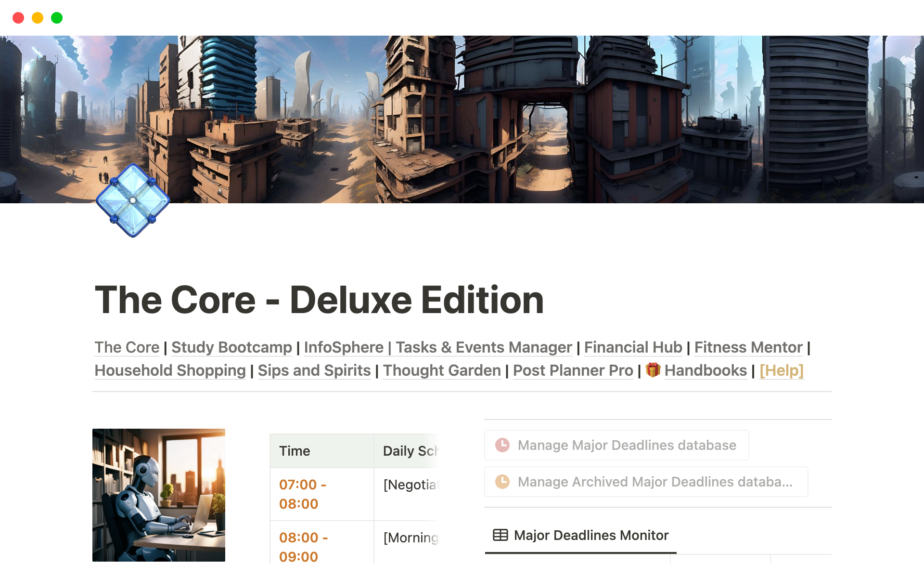Image resolution: width=924 pixels, height=578 pixels.
Task: Click the yellow minimize window dot
Action: click(x=38, y=18)
